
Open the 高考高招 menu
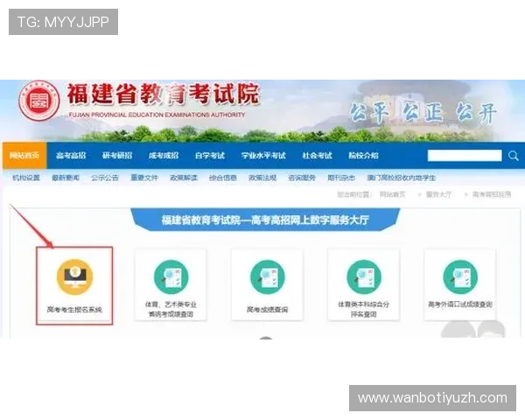tap(71, 156)
